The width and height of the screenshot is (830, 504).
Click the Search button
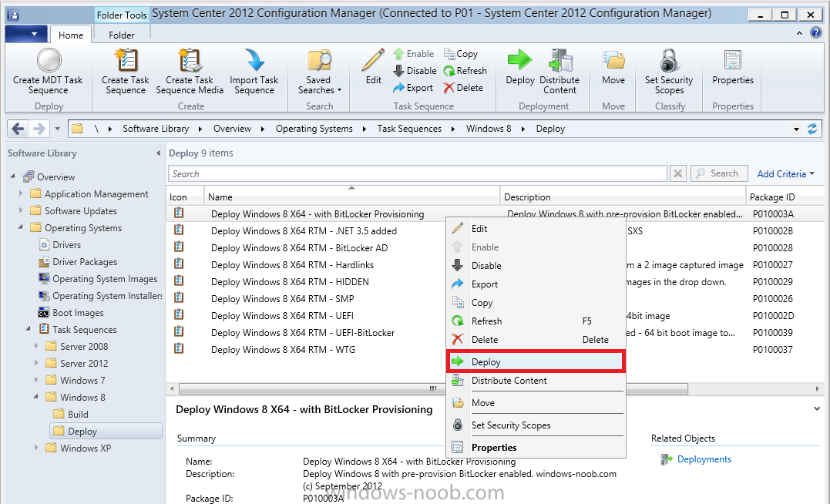pyautogui.click(x=719, y=173)
